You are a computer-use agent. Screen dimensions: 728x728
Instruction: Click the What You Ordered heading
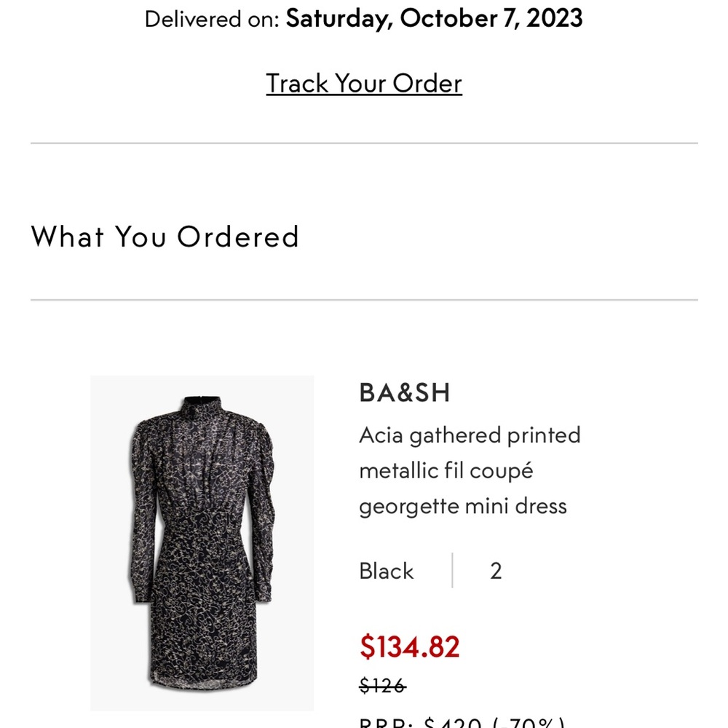(165, 237)
